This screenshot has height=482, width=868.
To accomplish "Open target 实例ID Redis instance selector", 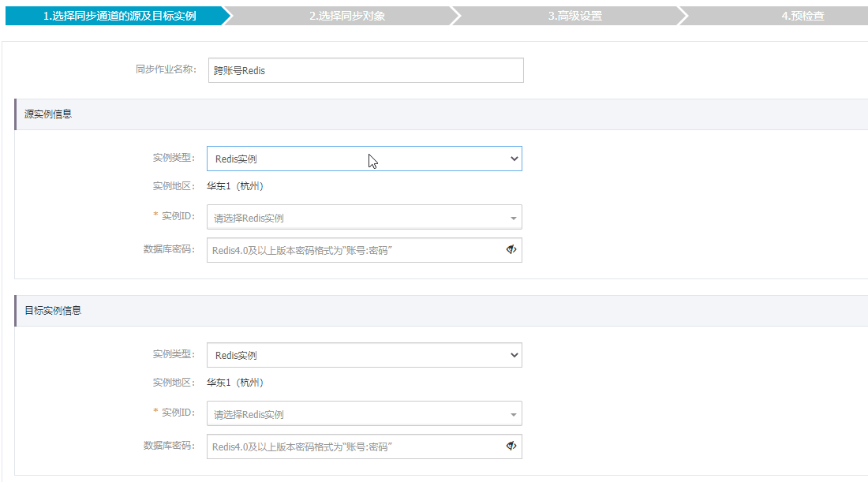I will tap(365, 414).
